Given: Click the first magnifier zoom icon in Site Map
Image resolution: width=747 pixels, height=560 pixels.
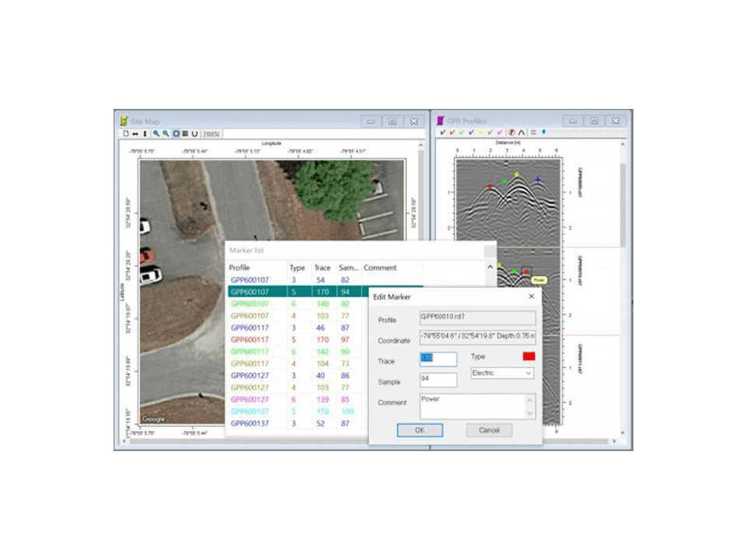Looking at the screenshot, I should coord(156,134).
